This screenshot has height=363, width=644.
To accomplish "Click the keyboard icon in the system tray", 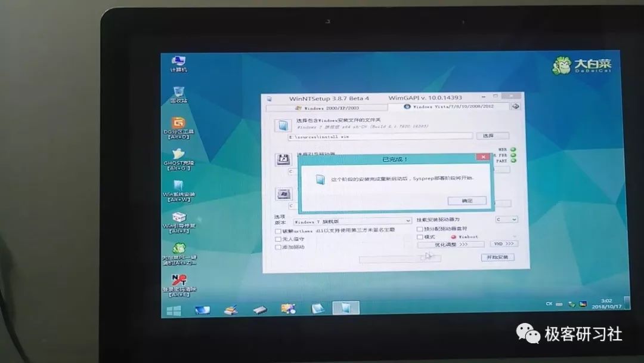I will click(x=559, y=304).
